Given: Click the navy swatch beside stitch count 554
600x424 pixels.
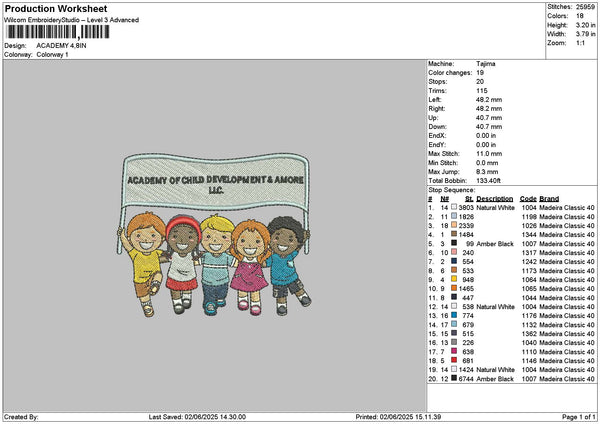Looking at the screenshot, I should (x=454, y=261).
